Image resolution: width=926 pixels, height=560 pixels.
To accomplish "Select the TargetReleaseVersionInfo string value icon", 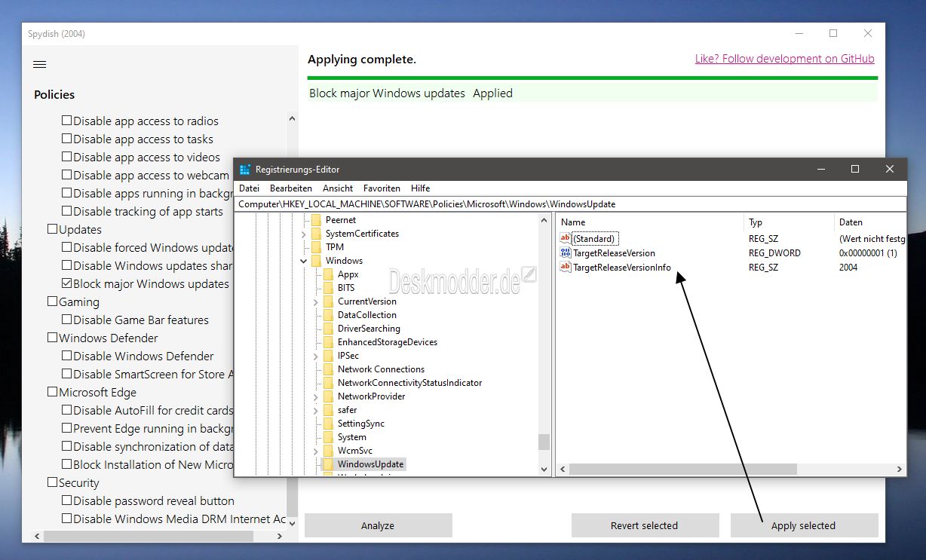I will [566, 268].
